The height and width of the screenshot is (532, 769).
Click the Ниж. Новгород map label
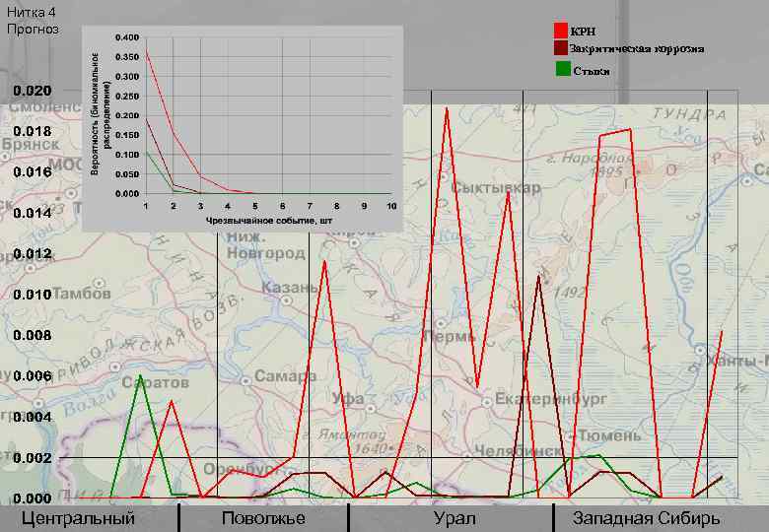266,245
